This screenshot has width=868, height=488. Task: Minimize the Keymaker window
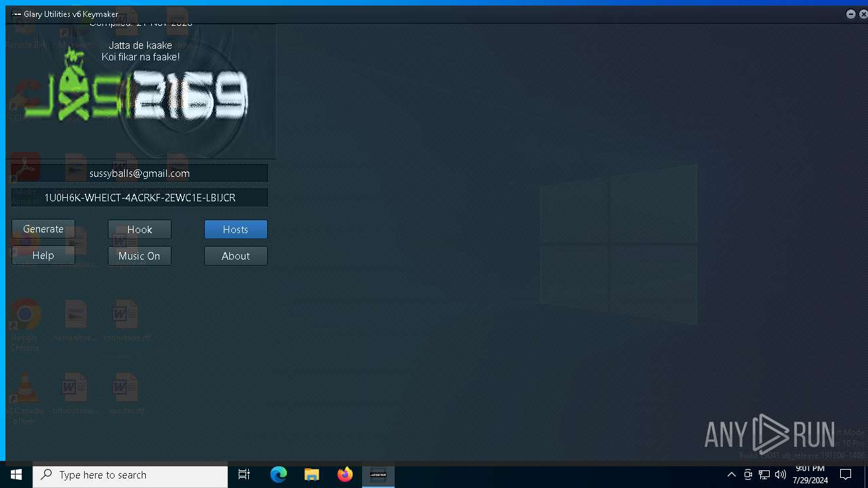(x=850, y=14)
